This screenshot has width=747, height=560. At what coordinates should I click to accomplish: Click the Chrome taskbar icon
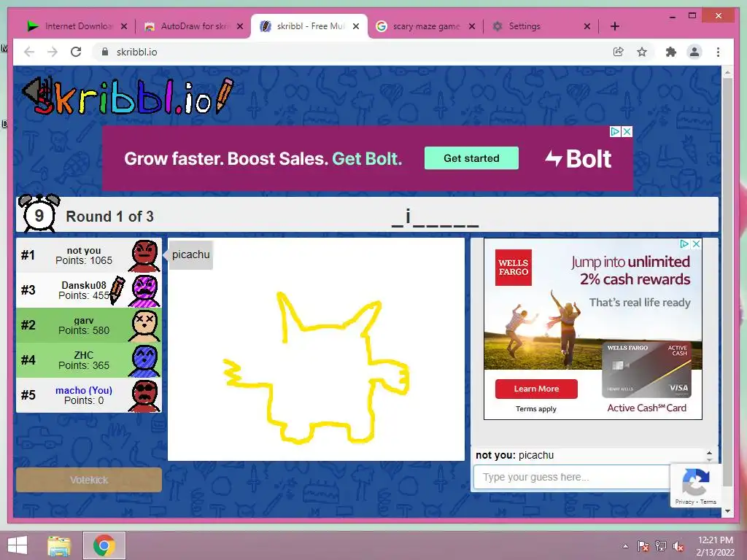pos(104,545)
